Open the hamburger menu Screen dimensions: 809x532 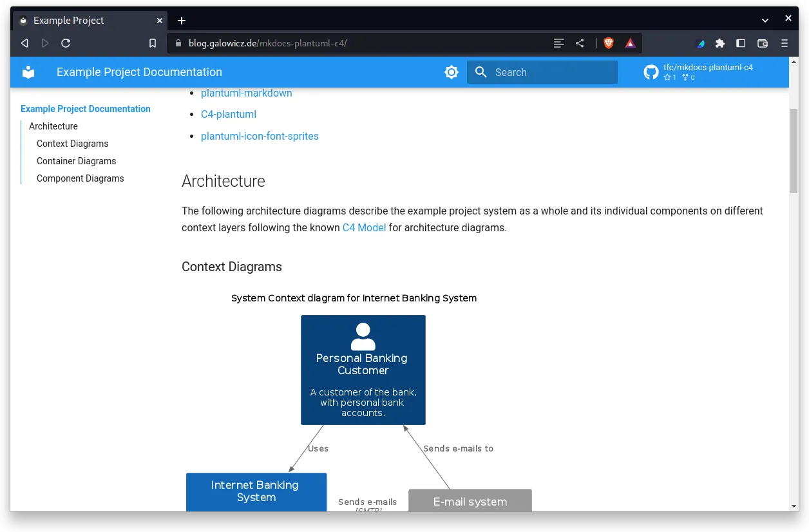[785, 43]
